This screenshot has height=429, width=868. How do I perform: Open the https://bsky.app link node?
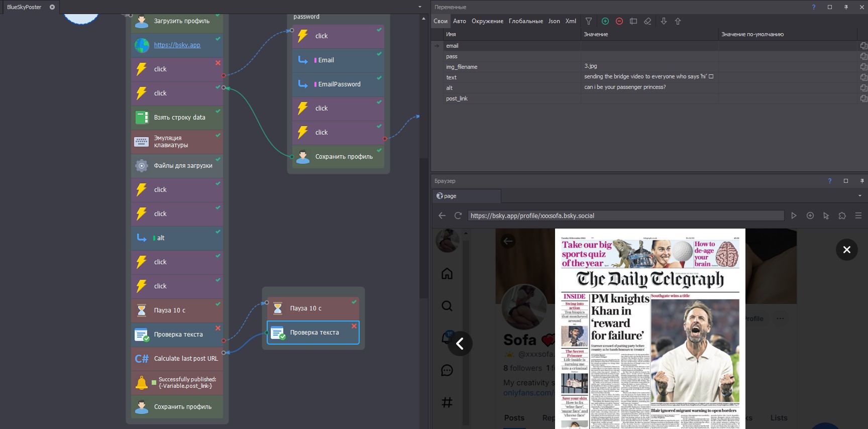point(177,45)
